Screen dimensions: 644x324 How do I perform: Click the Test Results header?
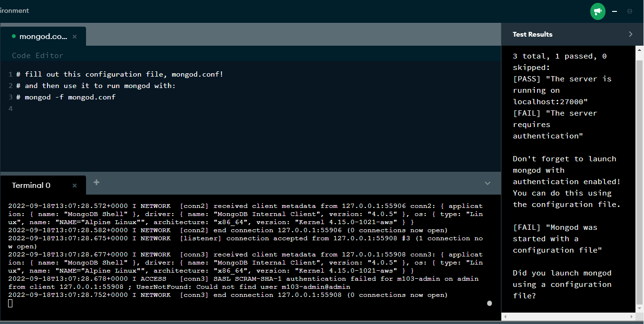pyautogui.click(x=532, y=34)
